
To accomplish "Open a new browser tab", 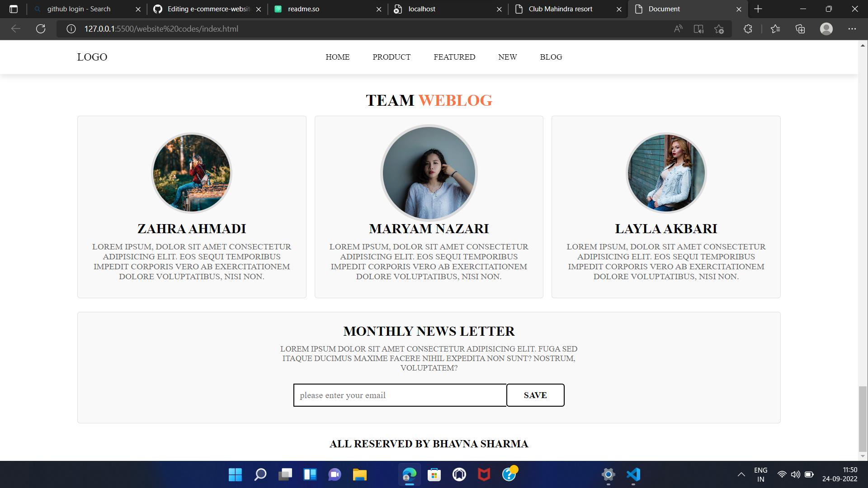I will click(758, 9).
